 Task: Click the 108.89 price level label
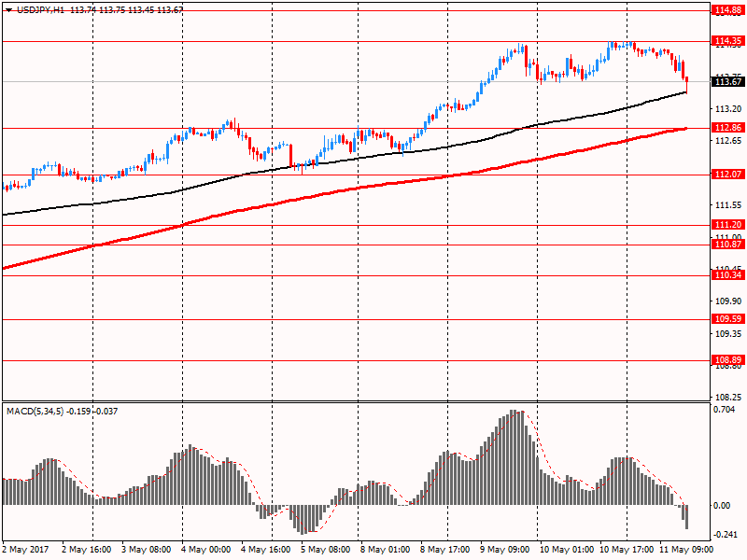727,359
